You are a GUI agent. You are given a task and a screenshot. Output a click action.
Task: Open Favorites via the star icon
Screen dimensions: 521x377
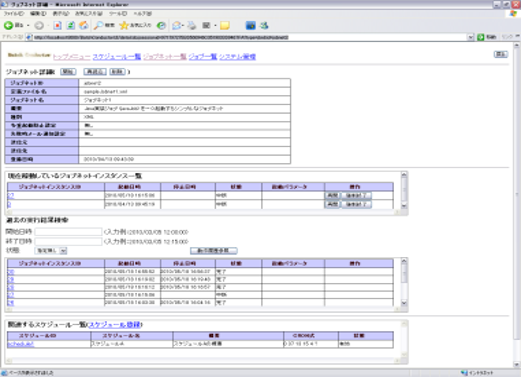tap(124, 25)
